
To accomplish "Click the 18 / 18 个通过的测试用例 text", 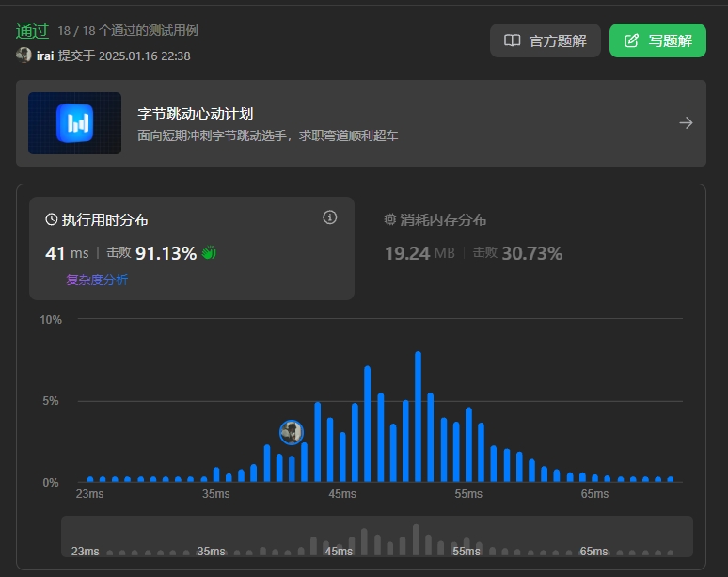I will [x=128, y=31].
